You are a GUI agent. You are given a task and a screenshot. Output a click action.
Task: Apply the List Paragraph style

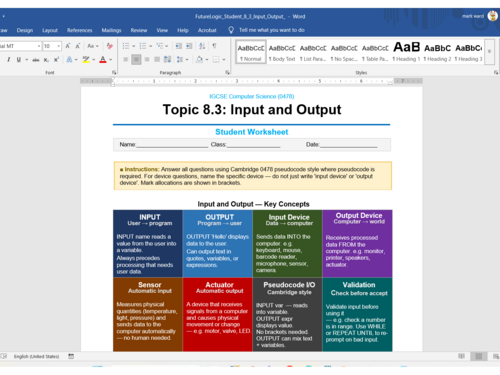[x=313, y=52]
